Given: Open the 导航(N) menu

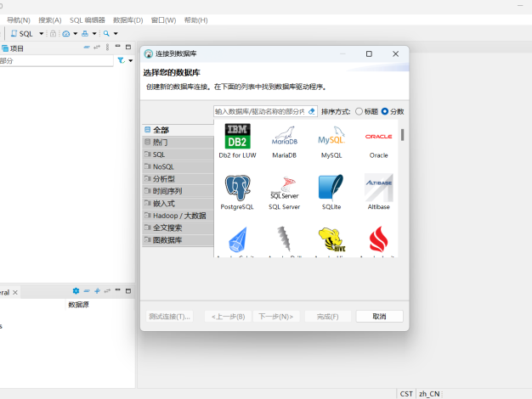Looking at the screenshot, I should coord(19,20).
